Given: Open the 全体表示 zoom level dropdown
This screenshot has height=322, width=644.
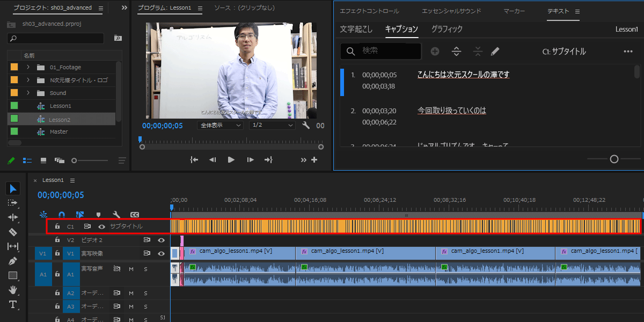Looking at the screenshot, I should (221, 126).
